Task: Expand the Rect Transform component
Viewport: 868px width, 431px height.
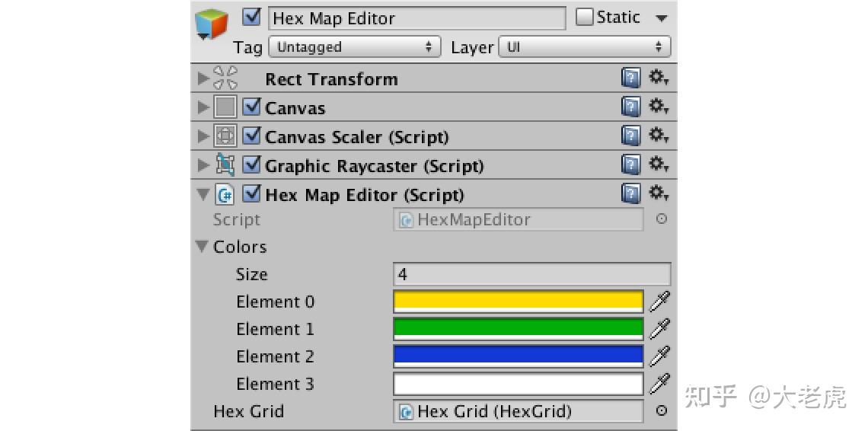Action: 203,78
